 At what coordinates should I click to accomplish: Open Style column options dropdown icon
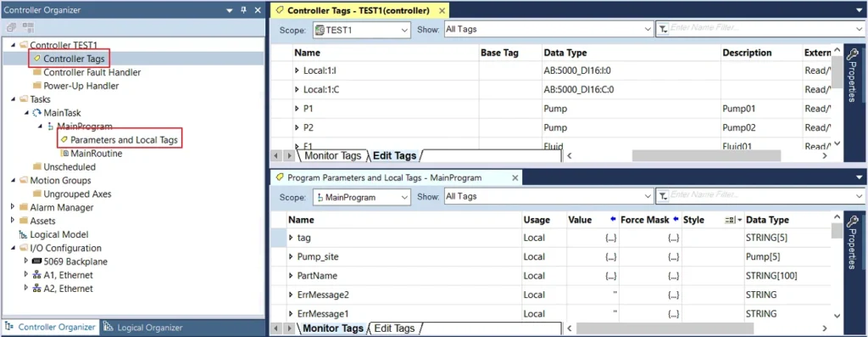(733, 220)
